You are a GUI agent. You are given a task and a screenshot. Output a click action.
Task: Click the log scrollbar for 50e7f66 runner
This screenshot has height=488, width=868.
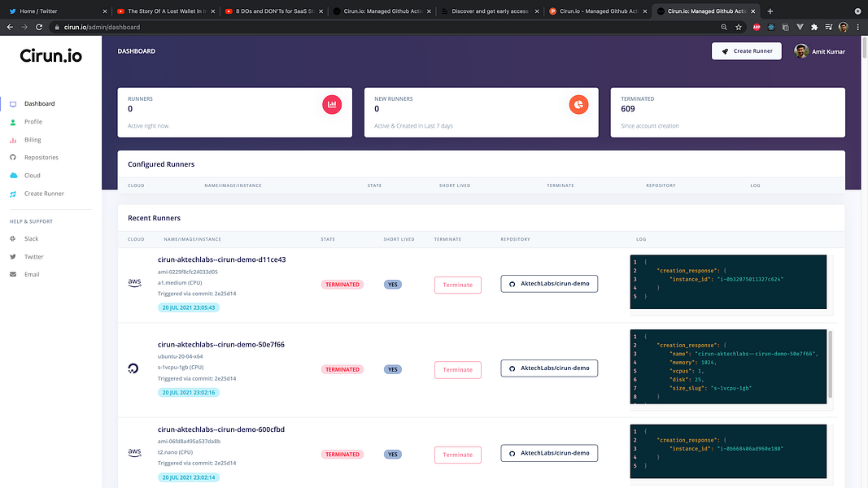click(x=831, y=364)
